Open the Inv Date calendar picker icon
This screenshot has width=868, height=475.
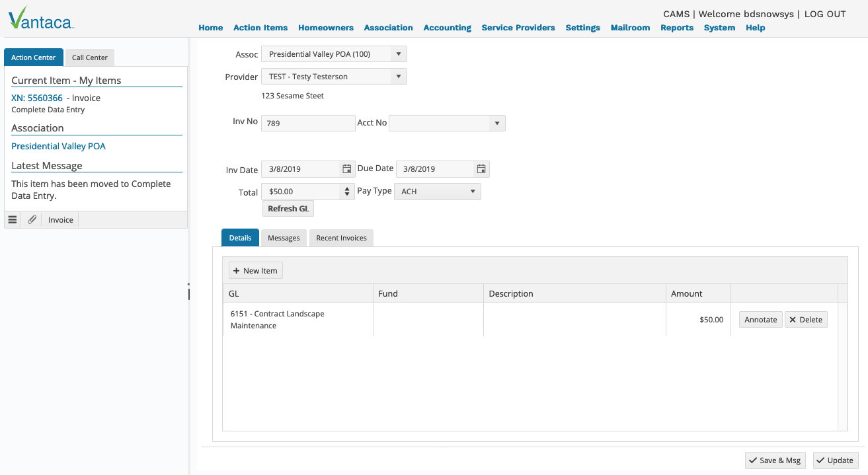346,168
